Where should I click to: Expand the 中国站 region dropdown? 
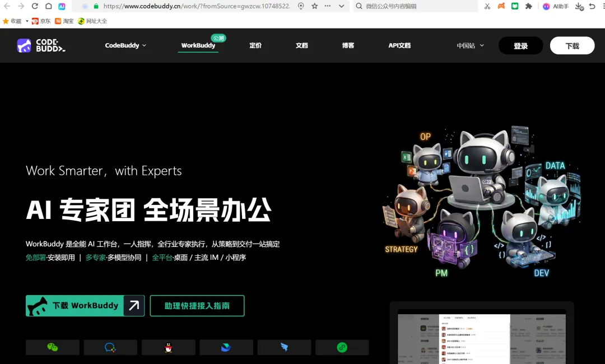pos(470,45)
